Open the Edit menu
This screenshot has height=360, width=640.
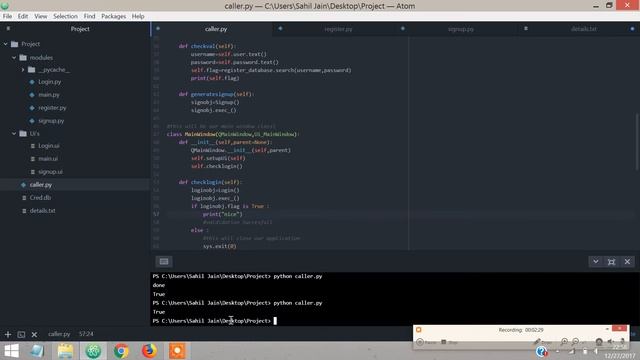pos(23,16)
